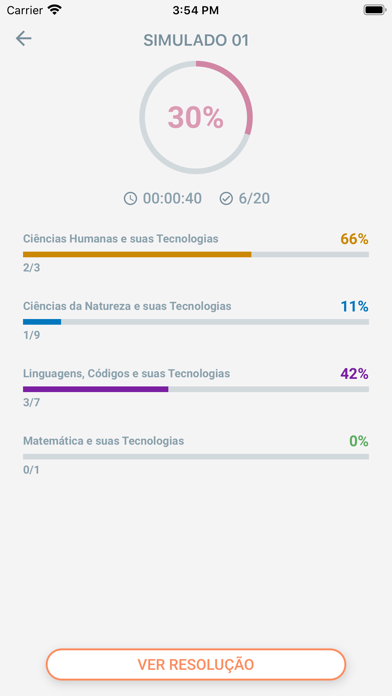This screenshot has width=392, height=696.
Task: Click the 30% circular progress ring
Action: [196, 117]
